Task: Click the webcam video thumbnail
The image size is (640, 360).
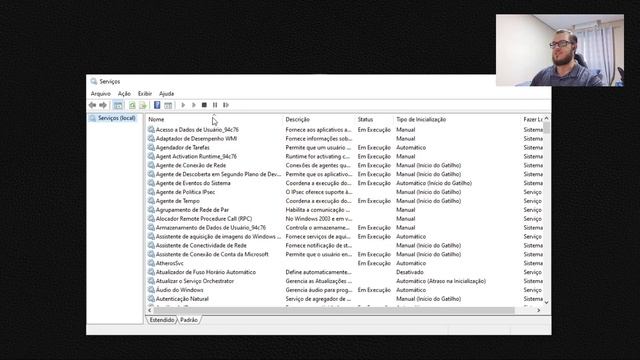Action: click(x=560, y=50)
